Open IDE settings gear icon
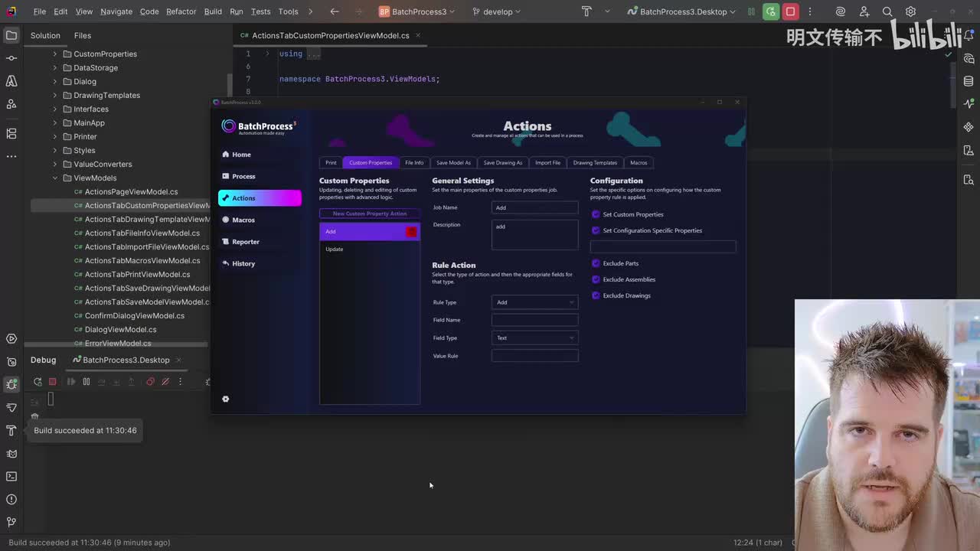Image resolution: width=980 pixels, height=551 pixels. coord(911,11)
